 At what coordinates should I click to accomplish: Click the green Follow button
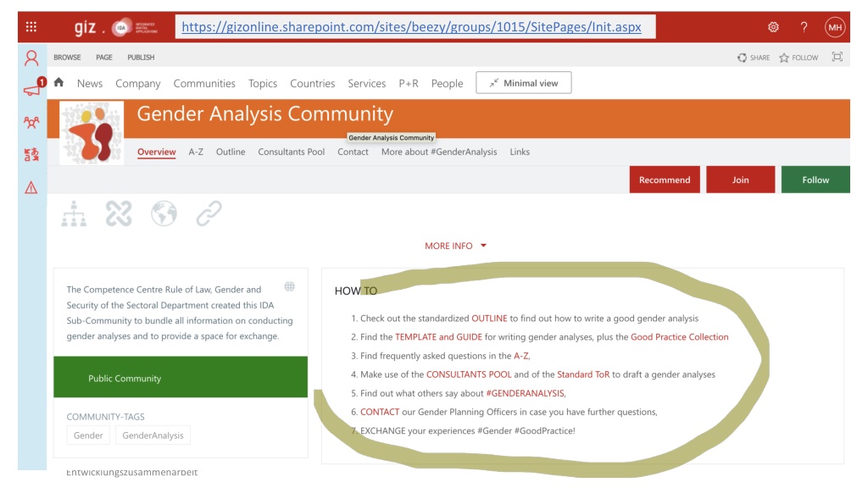pos(815,180)
